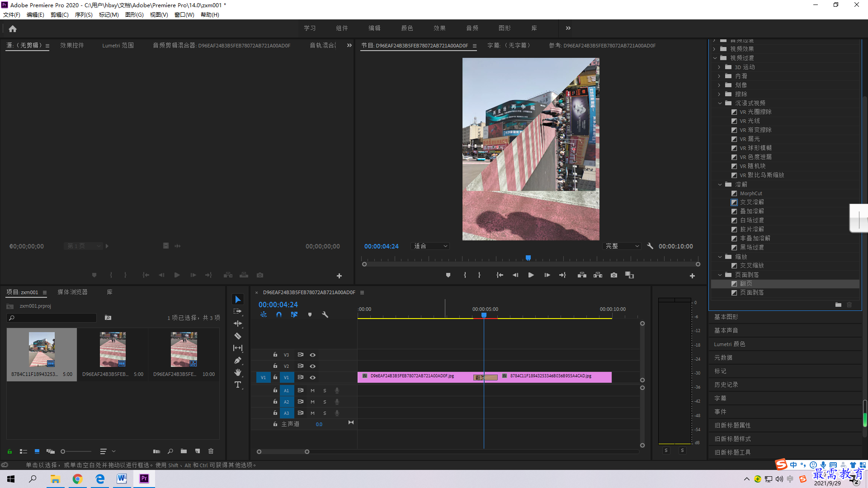The height and width of the screenshot is (488, 868).
Task: Go to Out point in program monitor
Action: tap(562, 275)
